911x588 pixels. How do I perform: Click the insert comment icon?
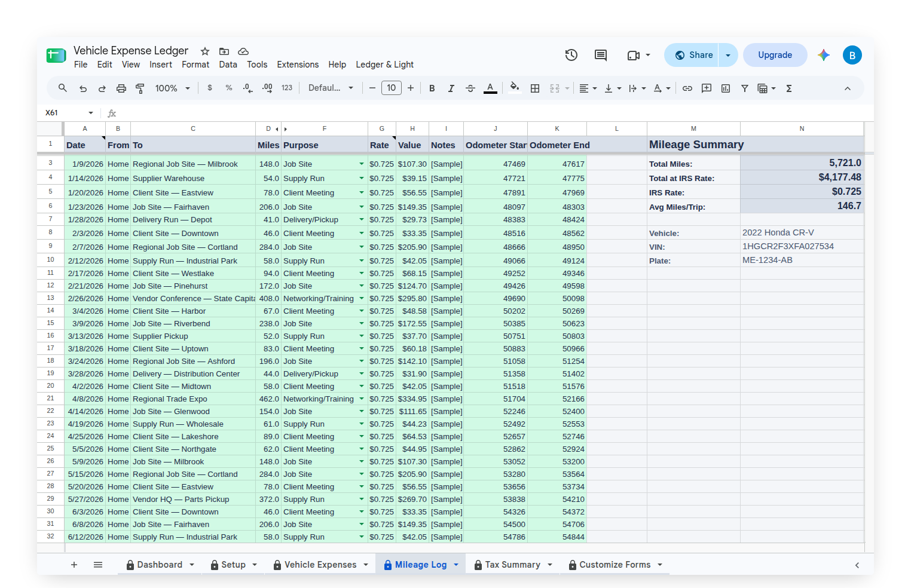(x=707, y=88)
